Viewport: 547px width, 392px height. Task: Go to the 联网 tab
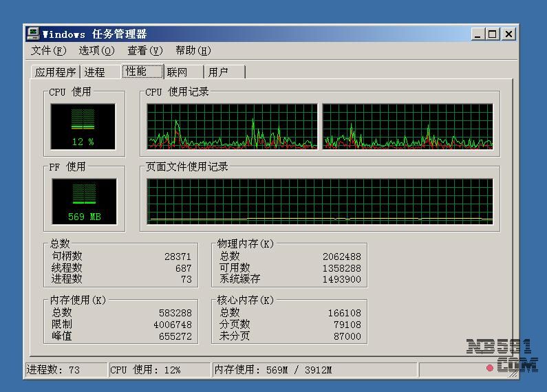click(178, 72)
